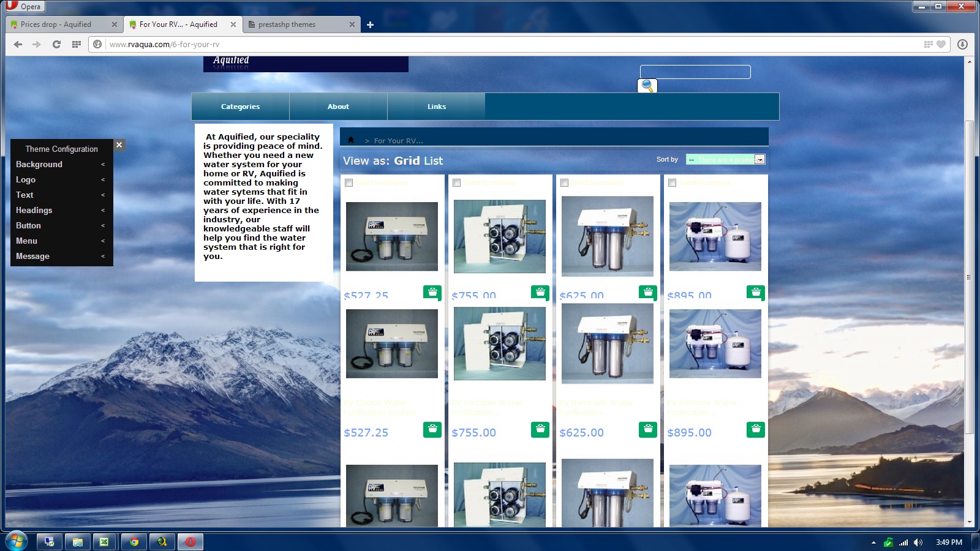Open Chrome from the taskbar
This screenshot has width=980, height=551.
click(134, 542)
